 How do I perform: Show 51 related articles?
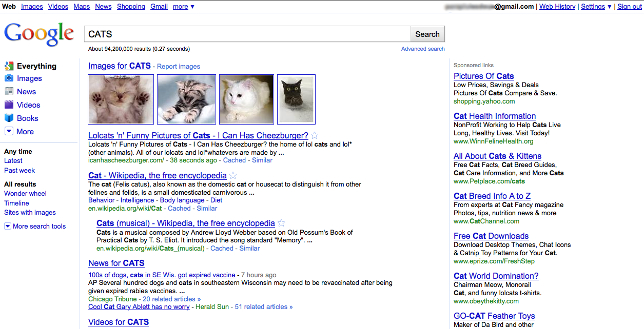[x=264, y=306]
